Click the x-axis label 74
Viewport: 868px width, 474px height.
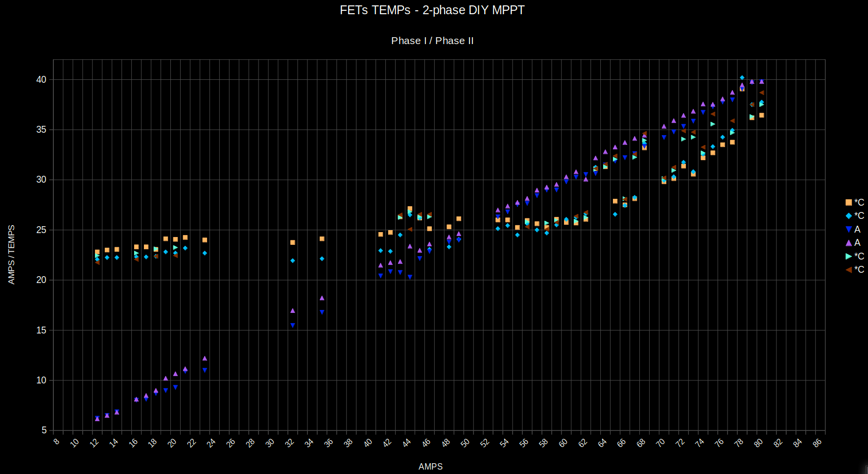700,443
